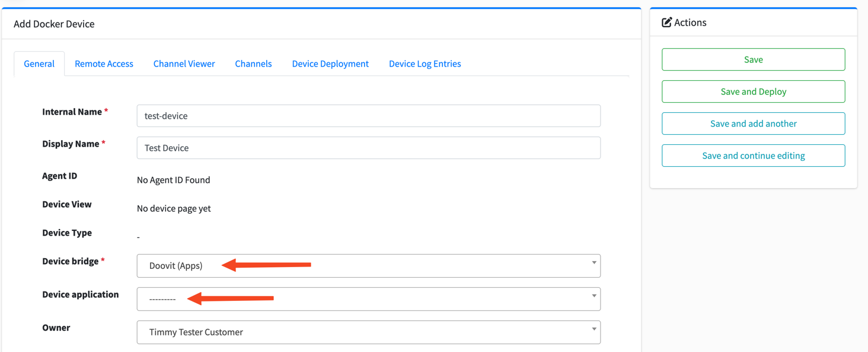Focus the Internal Name input field
Screen dimensions: 868x352
[x=368, y=116]
